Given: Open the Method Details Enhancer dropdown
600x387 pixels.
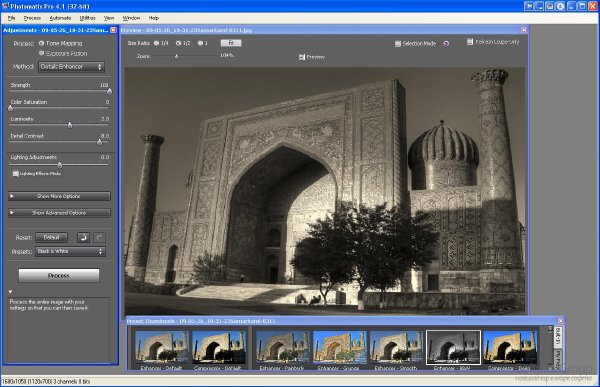Looking at the screenshot, I should [71, 67].
